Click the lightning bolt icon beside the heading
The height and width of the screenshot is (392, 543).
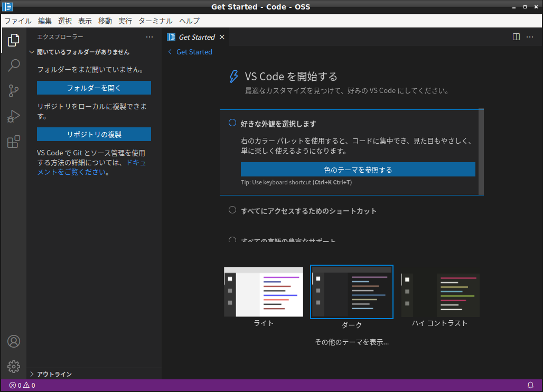point(234,77)
